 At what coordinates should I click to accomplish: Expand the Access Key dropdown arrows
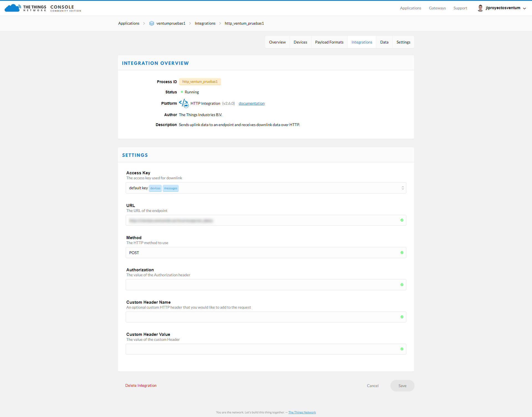click(403, 188)
